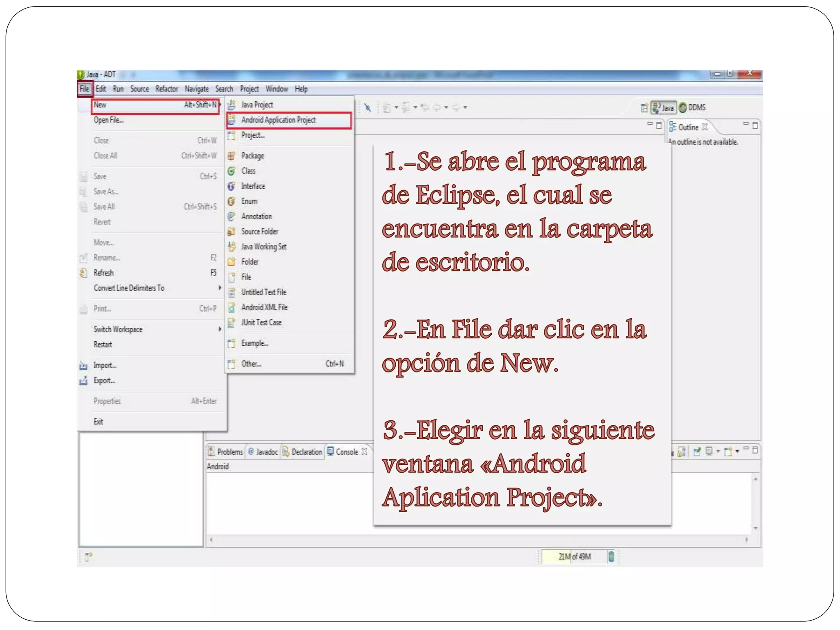Open the Run menu
Image resolution: width=840 pixels, height=630 pixels.
pos(118,89)
